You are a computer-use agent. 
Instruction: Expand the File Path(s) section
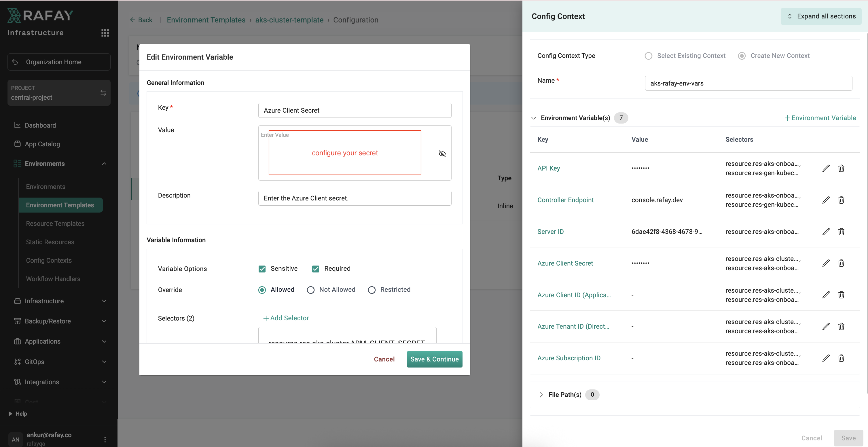(541, 395)
